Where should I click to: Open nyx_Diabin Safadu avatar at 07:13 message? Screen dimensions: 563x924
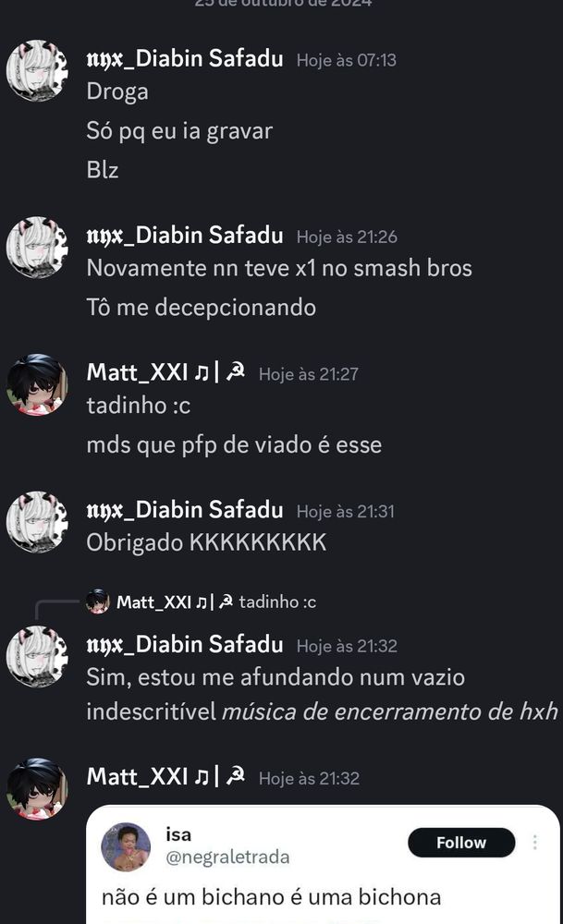pyautogui.click(x=37, y=71)
